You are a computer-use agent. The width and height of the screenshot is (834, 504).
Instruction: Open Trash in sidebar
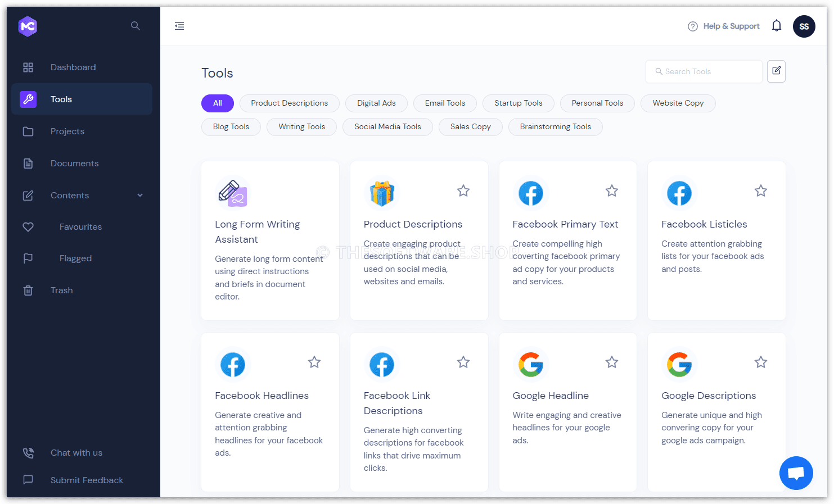[x=62, y=290]
